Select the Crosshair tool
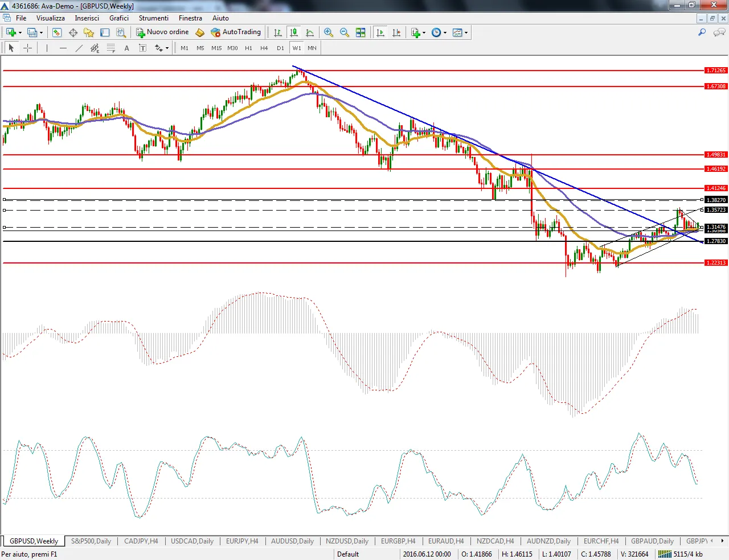The width and height of the screenshot is (729, 560). [27, 48]
